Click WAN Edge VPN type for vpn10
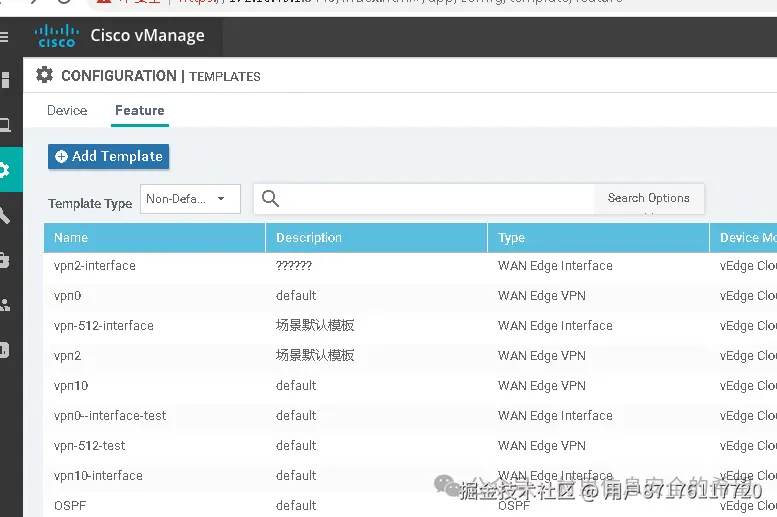Screen dimensions: 777x517 point(542,386)
